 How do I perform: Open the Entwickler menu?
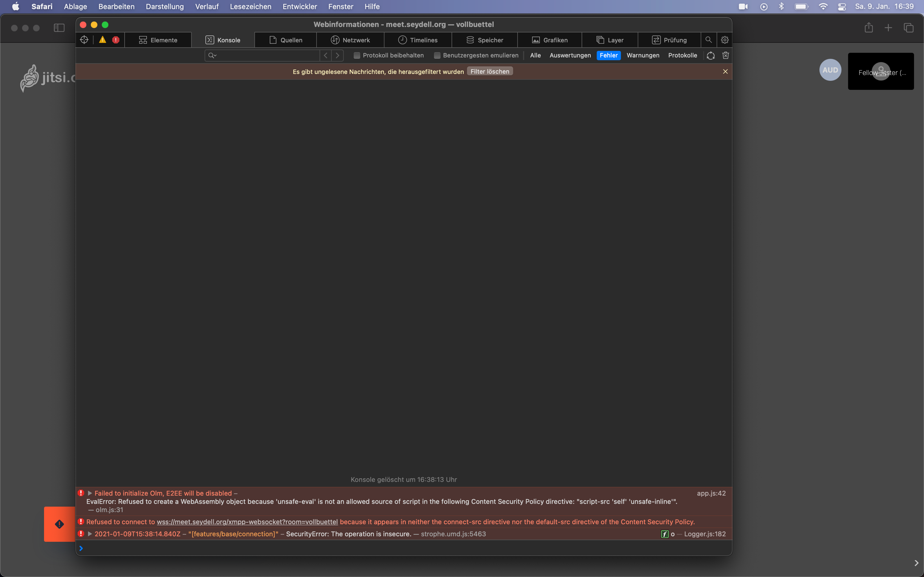coord(299,6)
